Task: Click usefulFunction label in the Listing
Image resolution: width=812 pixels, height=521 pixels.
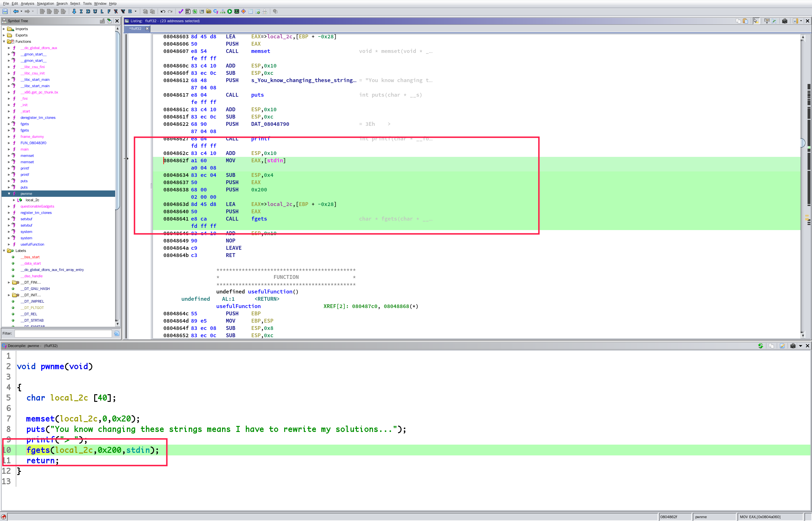Action: click(239, 306)
